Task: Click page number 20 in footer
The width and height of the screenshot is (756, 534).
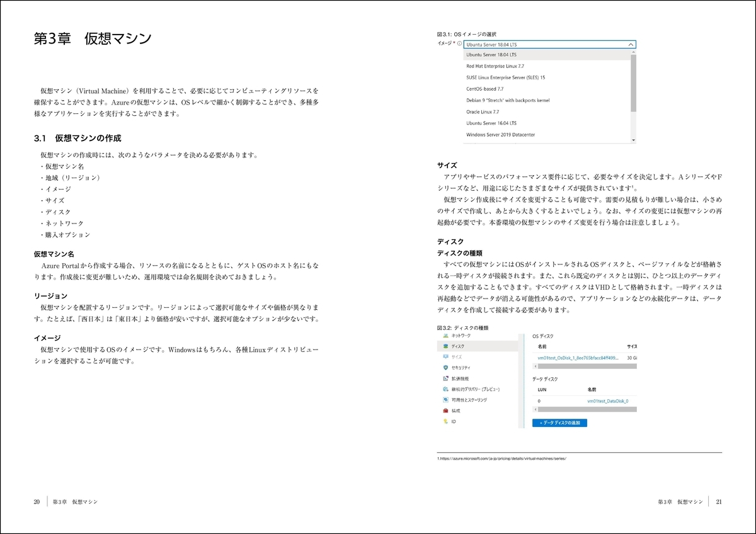Action: [x=37, y=502]
